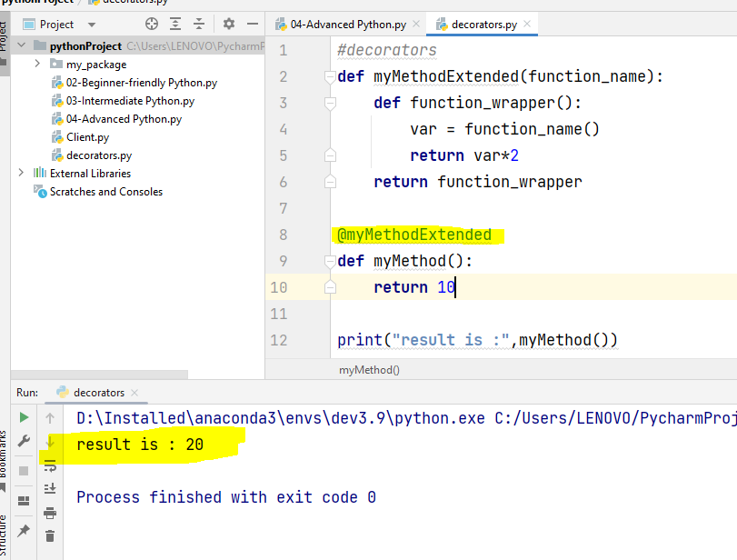Screen dimensions: 737x560
Task: Pin the Run tab with pin icon
Action: click(x=24, y=531)
